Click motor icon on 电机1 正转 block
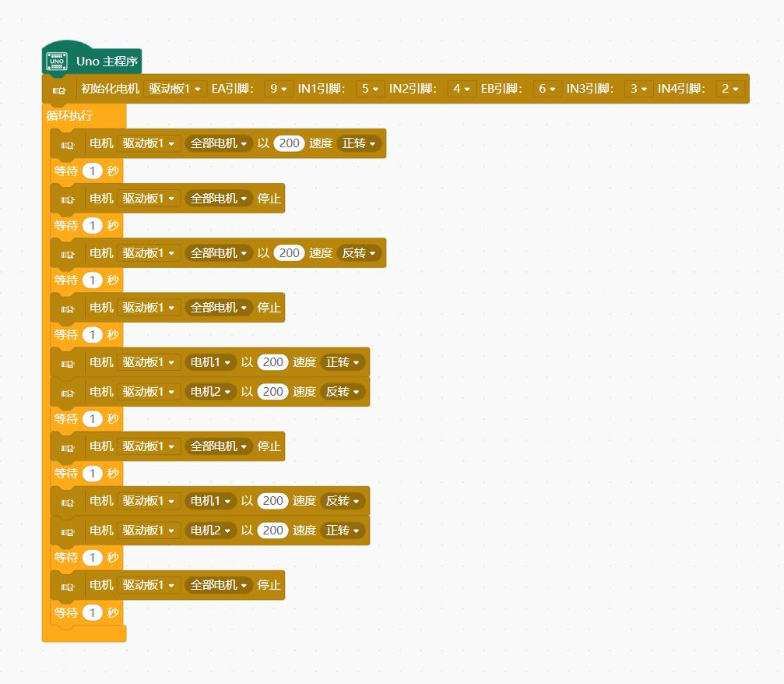 (x=68, y=364)
